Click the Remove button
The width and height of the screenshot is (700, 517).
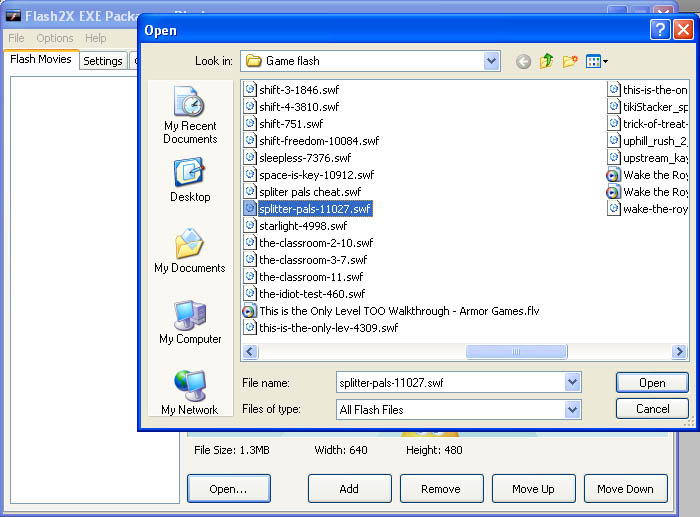[x=441, y=488]
